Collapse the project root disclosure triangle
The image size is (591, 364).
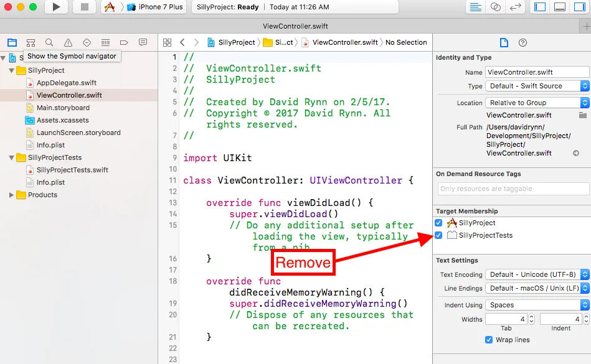[x=3, y=58]
